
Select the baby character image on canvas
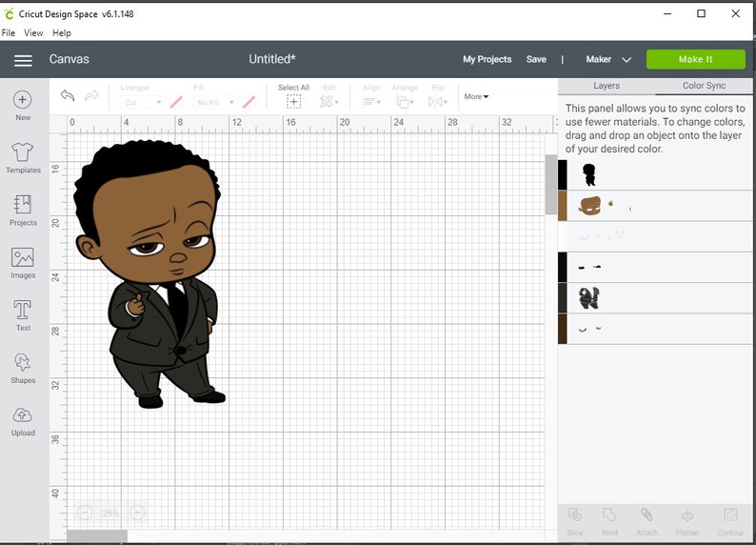tap(149, 273)
